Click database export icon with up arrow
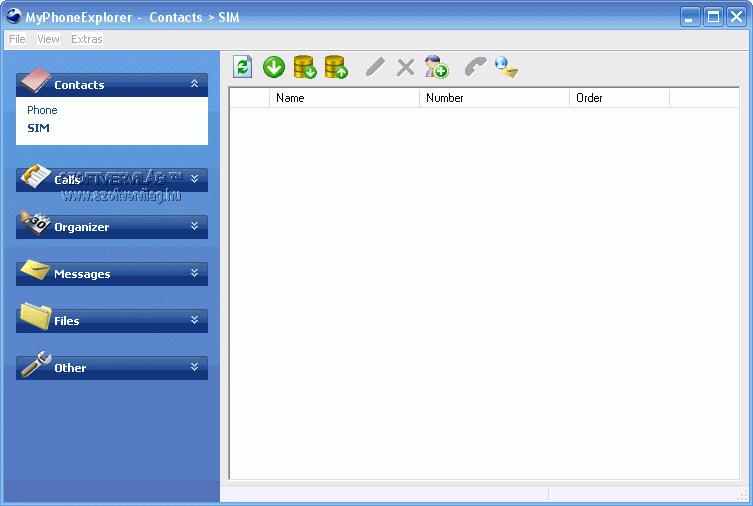This screenshot has width=753, height=506. tap(336, 67)
